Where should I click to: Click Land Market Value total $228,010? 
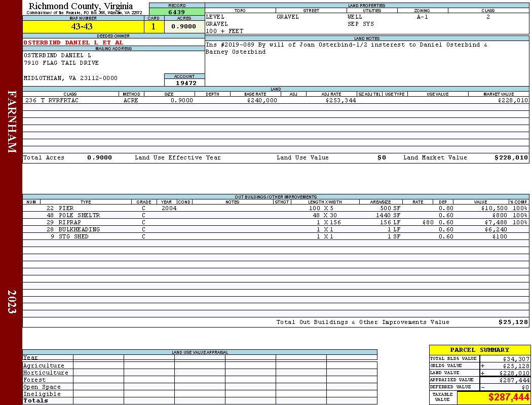point(511,157)
